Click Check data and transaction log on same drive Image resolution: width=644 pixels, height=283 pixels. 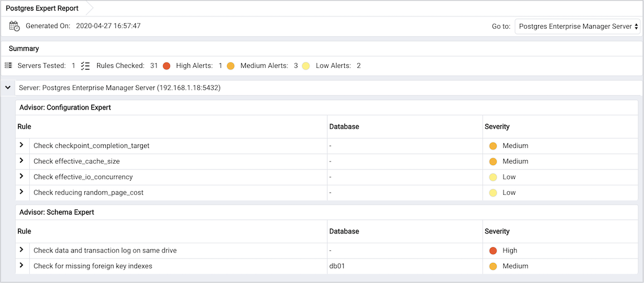[105, 251]
